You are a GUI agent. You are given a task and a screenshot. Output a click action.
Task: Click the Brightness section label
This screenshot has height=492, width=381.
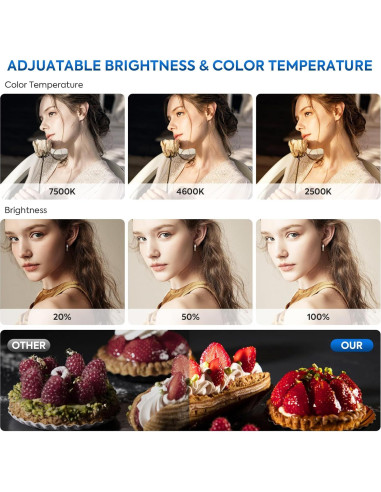click(x=26, y=210)
